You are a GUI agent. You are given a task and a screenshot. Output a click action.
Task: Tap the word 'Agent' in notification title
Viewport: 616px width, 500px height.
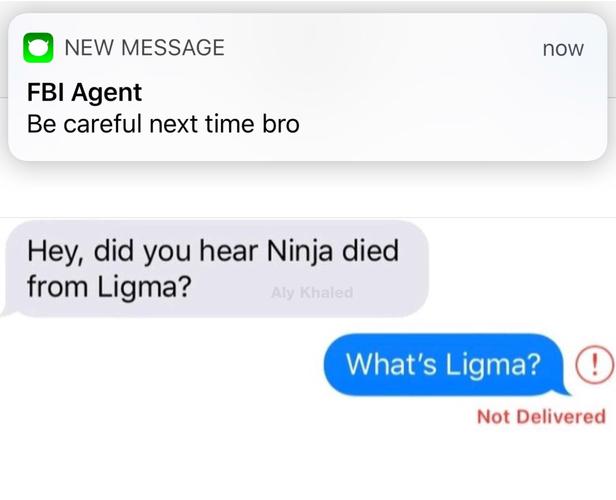click(x=107, y=93)
